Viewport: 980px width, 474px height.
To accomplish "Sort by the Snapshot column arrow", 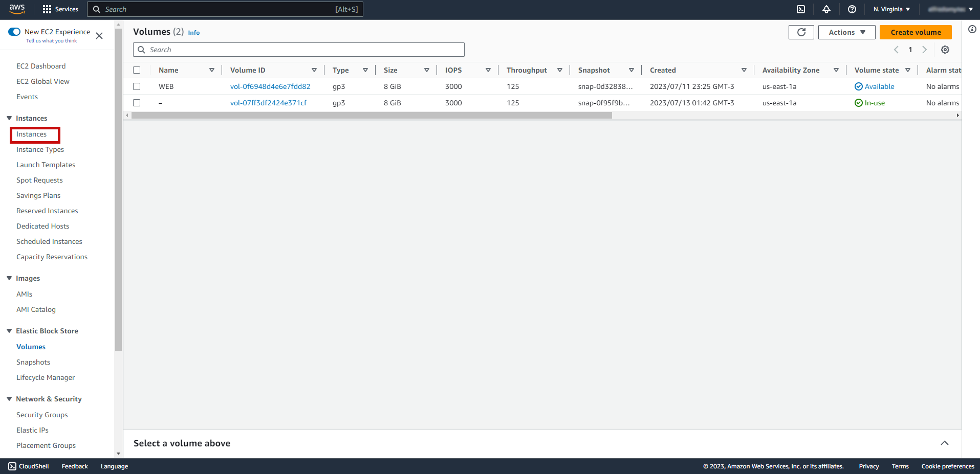I will (631, 70).
